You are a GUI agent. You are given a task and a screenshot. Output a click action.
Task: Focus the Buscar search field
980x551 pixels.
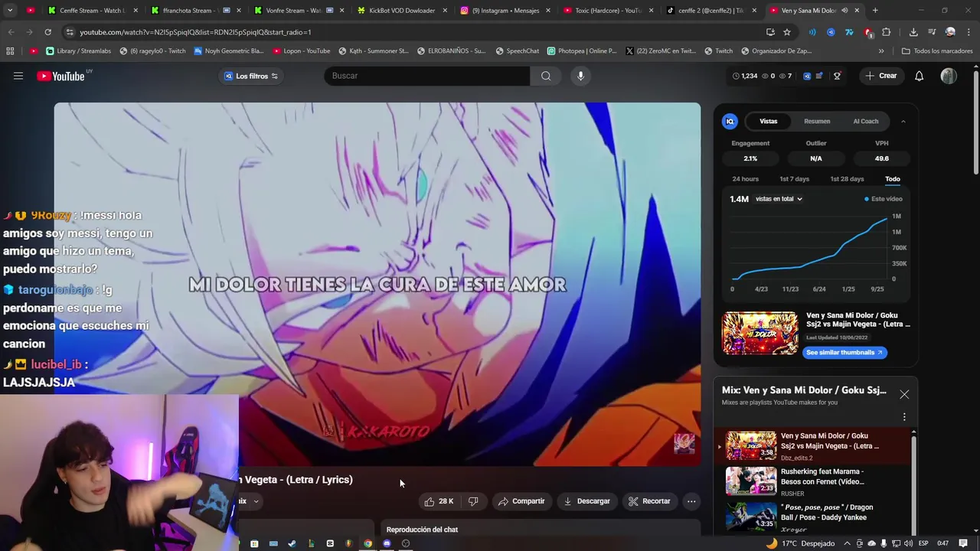(x=426, y=76)
